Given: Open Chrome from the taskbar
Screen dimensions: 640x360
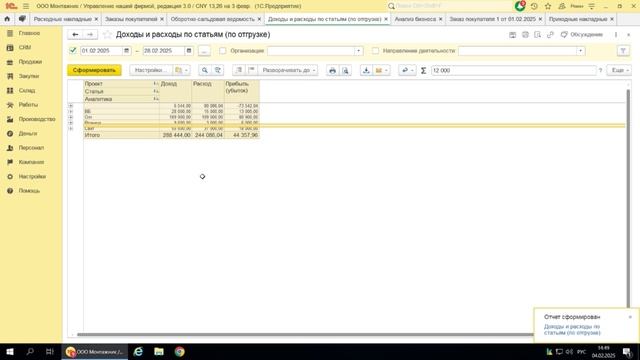Looking at the screenshot, I should point(180,351).
